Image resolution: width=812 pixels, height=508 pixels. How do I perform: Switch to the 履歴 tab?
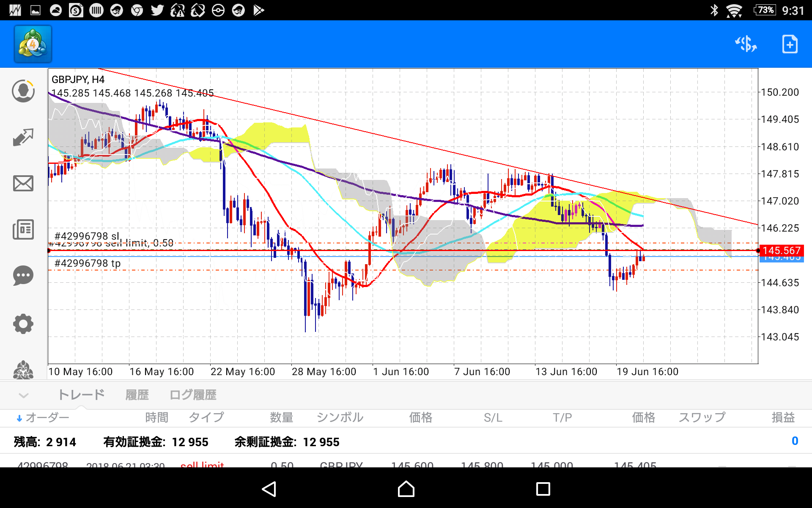[x=137, y=395]
